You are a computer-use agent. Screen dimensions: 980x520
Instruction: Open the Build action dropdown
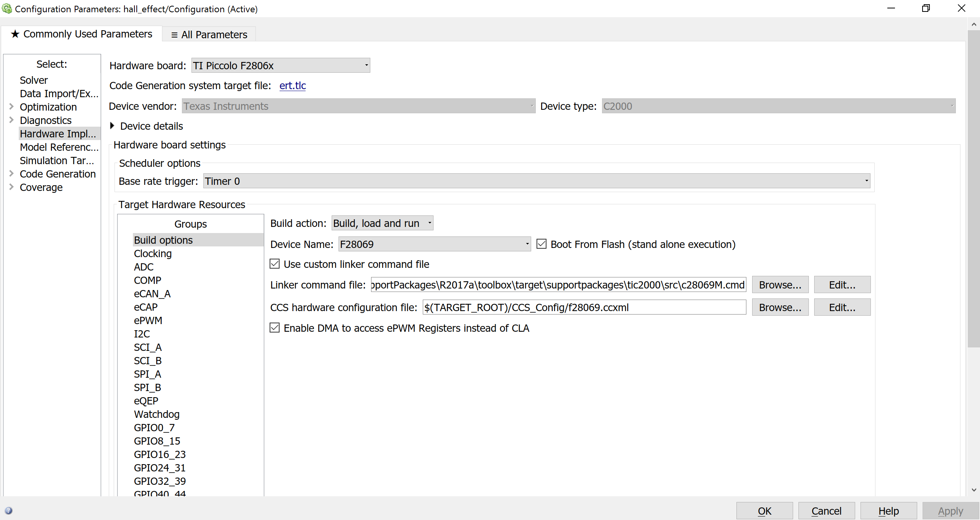click(382, 223)
